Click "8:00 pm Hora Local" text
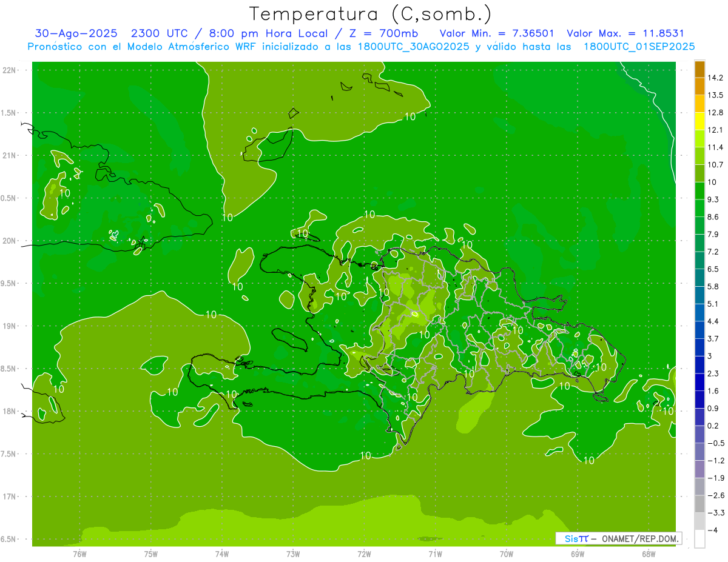 click(268, 33)
